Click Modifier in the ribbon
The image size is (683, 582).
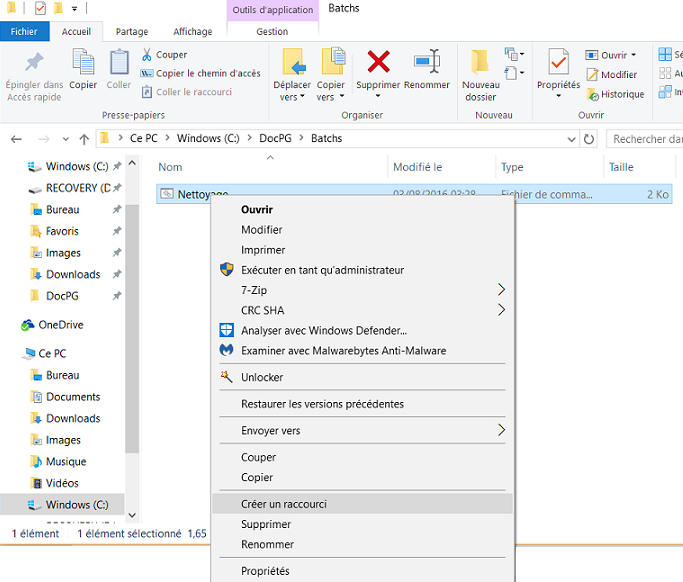612,74
